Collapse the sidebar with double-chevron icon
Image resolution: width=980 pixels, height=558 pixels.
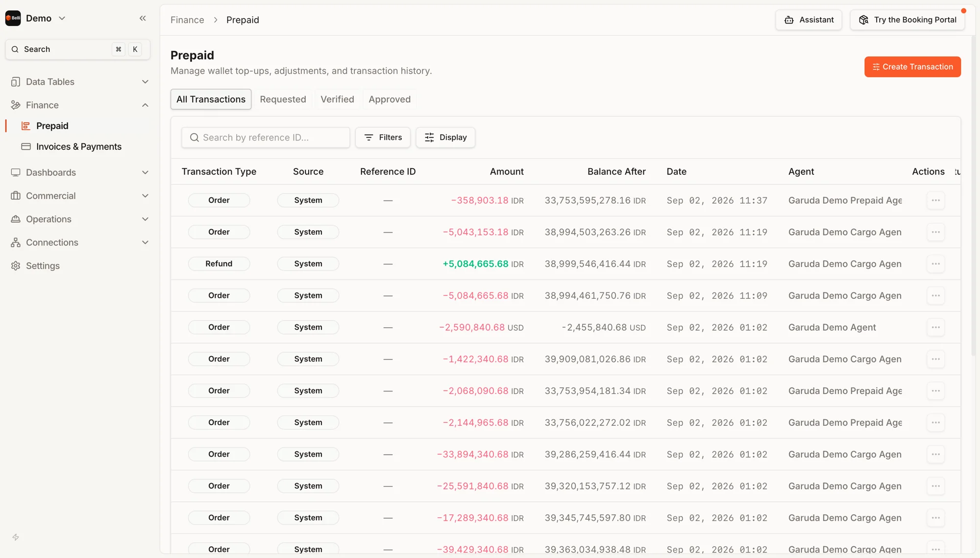point(143,18)
